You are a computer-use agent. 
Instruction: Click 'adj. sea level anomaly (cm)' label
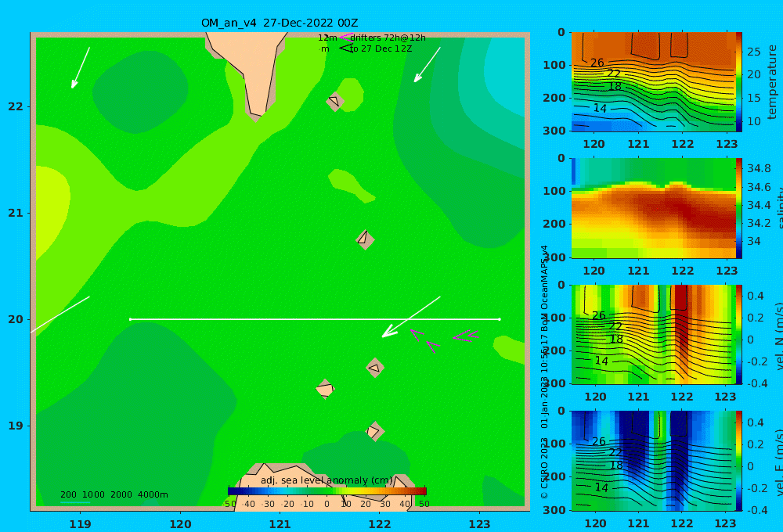click(327, 480)
